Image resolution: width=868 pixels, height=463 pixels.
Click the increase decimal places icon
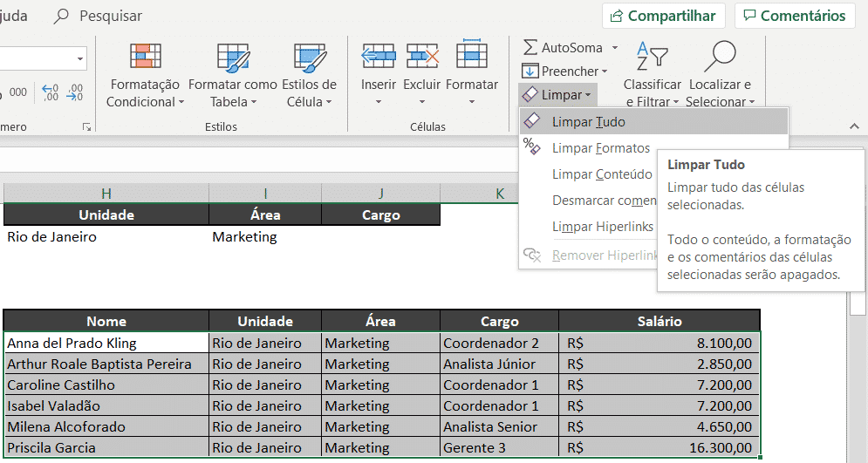[x=50, y=92]
